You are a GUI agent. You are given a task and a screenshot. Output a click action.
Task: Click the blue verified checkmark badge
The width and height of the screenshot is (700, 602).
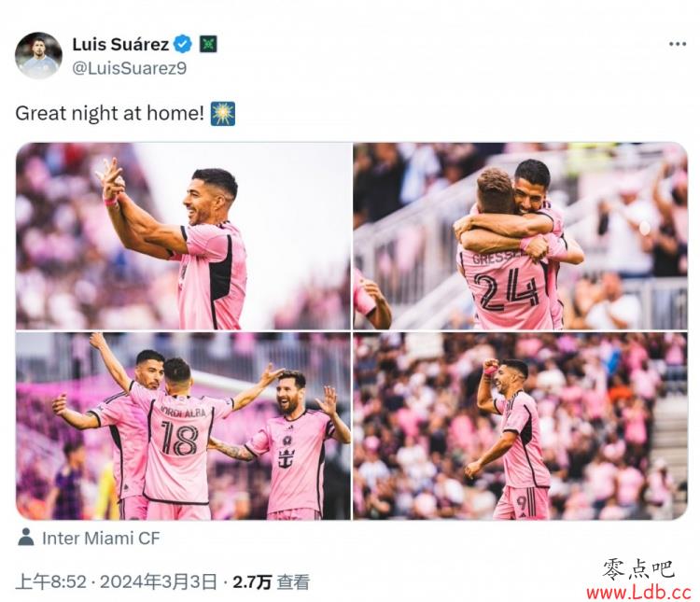[x=183, y=44]
